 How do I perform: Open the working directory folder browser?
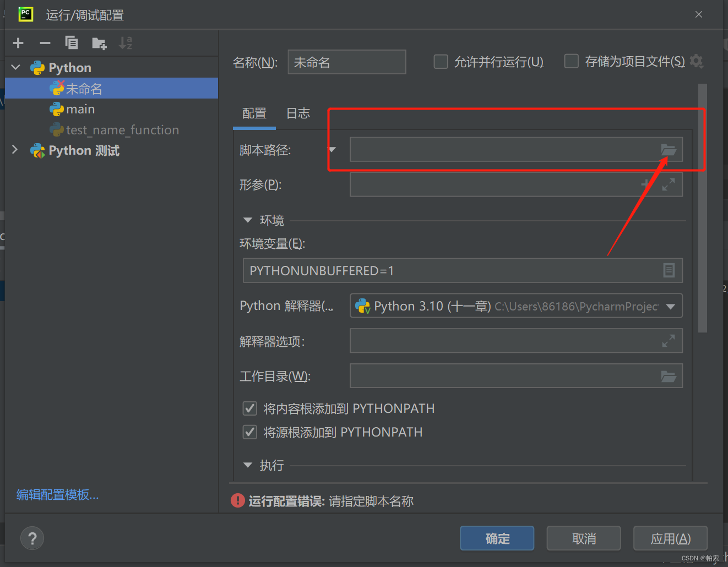click(x=669, y=376)
